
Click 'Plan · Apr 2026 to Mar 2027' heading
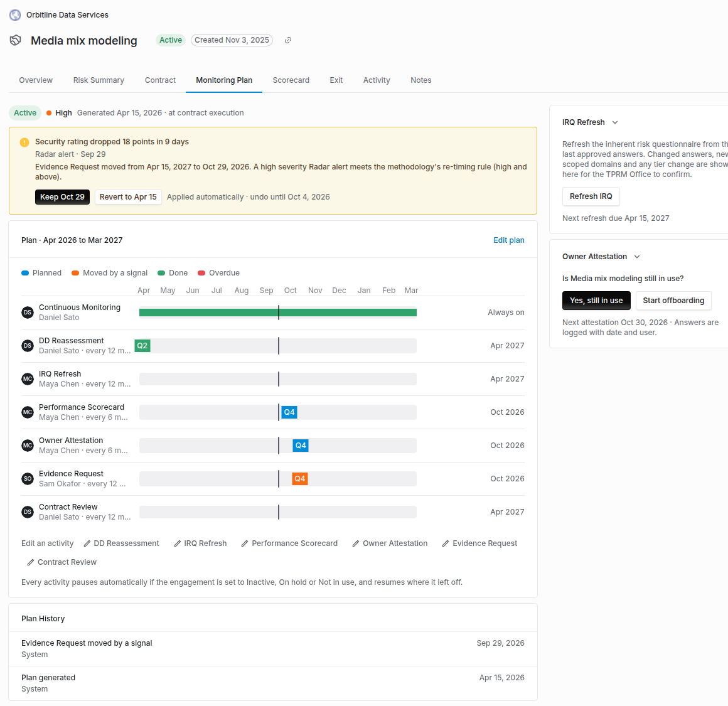tap(72, 240)
